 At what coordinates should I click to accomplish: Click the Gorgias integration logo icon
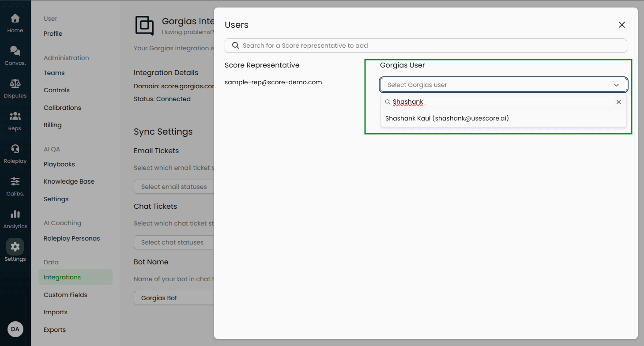(x=144, y=26)
